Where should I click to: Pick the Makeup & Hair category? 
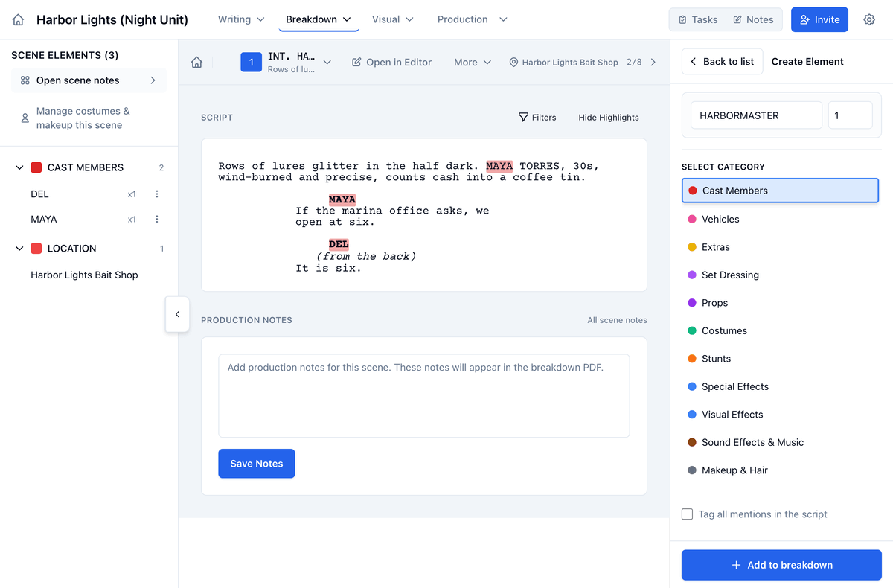click(780, 470)
